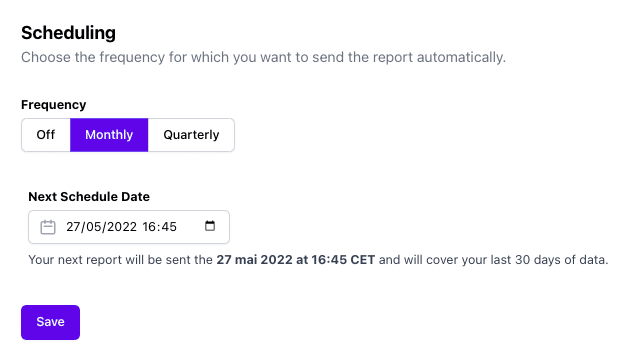Select the Monthly frequency option
Screen dimensions: 617x360
click(109, 135)
